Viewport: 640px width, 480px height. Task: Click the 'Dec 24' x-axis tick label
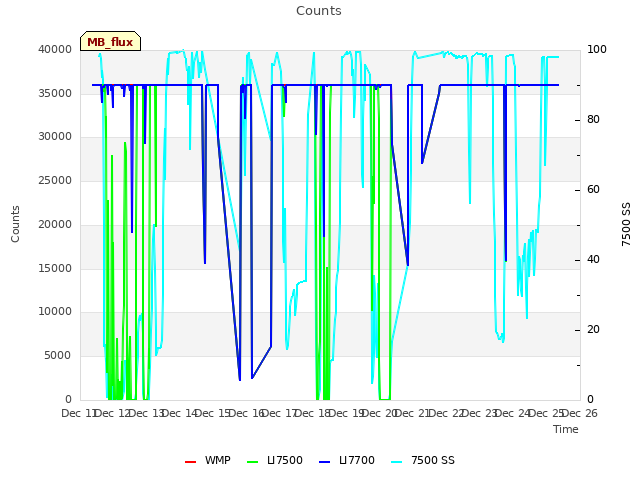[513, 413]
